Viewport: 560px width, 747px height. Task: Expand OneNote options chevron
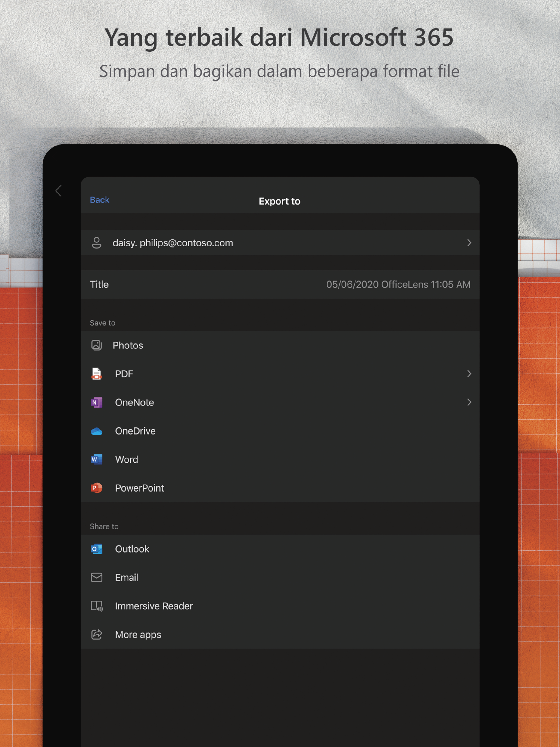click(469, 402)
